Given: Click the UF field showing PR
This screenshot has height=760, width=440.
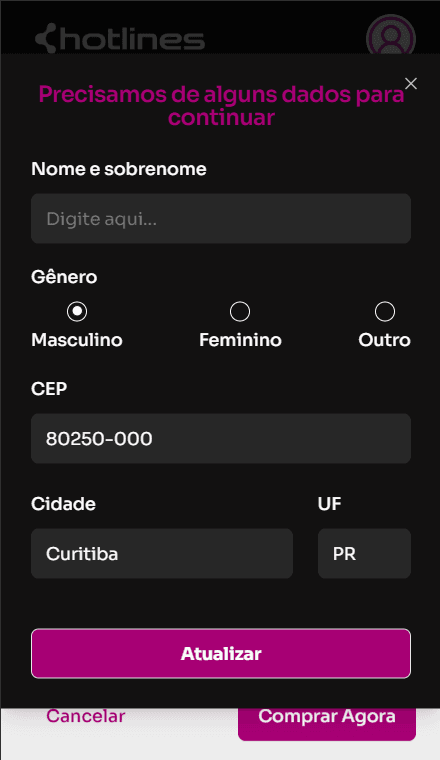Looking at the screenshot, I should [x=364, y=554].
